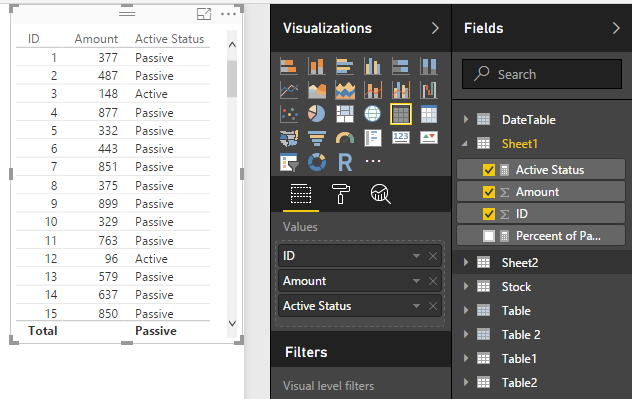The image size is (632, 399).
Task: Select the Filled map visualization
Action: coord(289,138)
